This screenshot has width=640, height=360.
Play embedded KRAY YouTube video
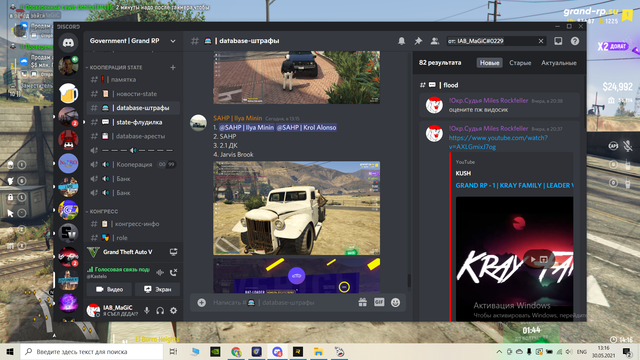pyautogui.click(x=533, y=259)
